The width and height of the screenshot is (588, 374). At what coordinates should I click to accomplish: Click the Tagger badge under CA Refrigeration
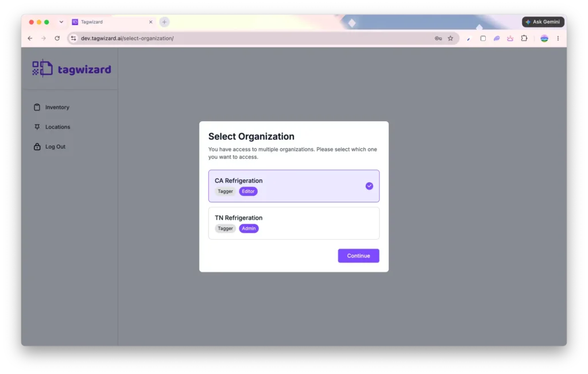225,191
